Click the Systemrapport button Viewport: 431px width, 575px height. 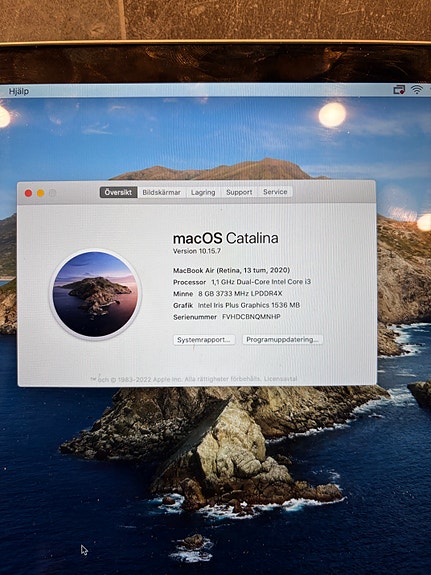204,340
